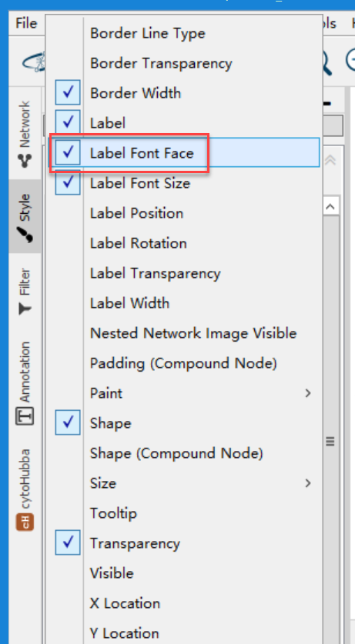Open the File menu
The height and width of the screenshot is (644, 355).
[26, 23]
